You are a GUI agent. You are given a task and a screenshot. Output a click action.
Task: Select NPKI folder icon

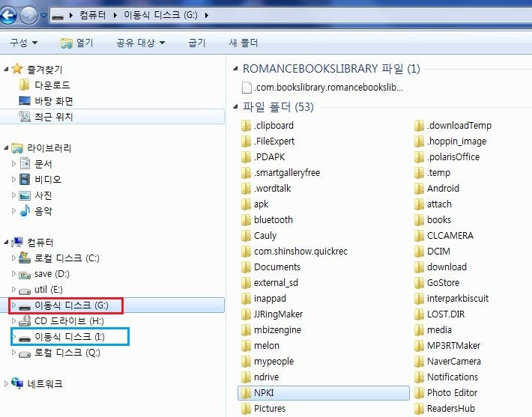tap(246, 392)
